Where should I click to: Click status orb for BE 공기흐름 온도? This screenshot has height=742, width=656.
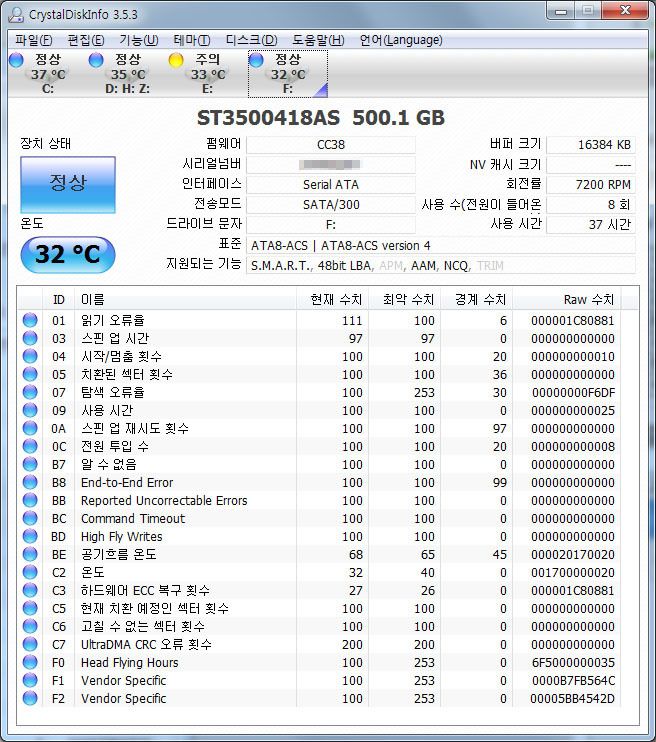coord(30,554)
